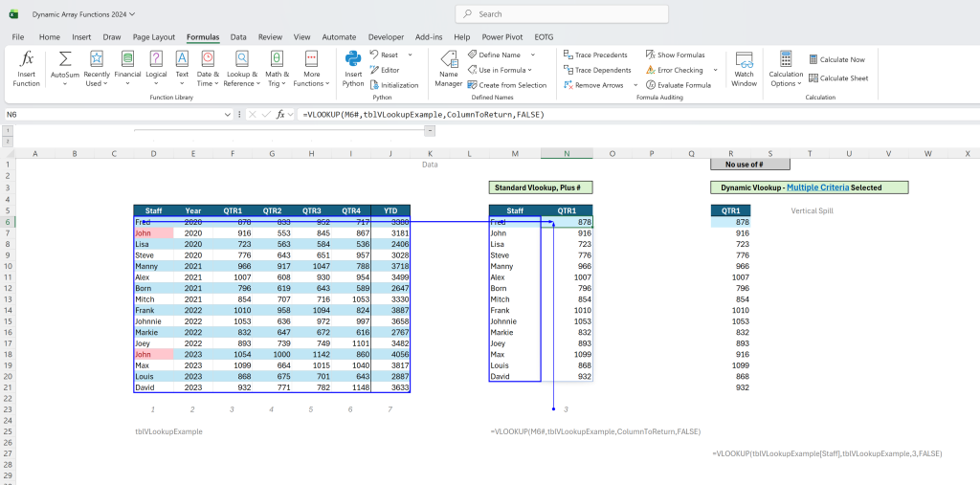Viewport: 980px width, 485px height.
Task: Select the pink highlighted John cell in row 7
Action: (154, 233)
